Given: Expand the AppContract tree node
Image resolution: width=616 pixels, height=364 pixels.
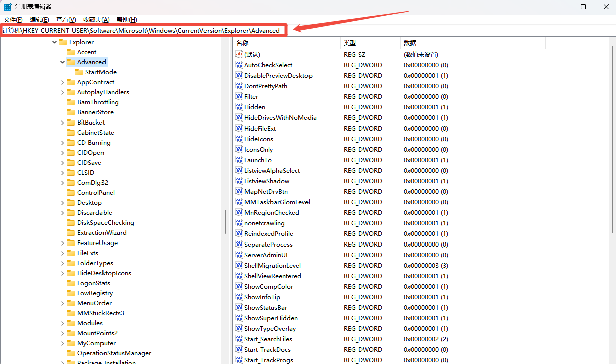Looking at the screenshot, I should click(62, 82).
